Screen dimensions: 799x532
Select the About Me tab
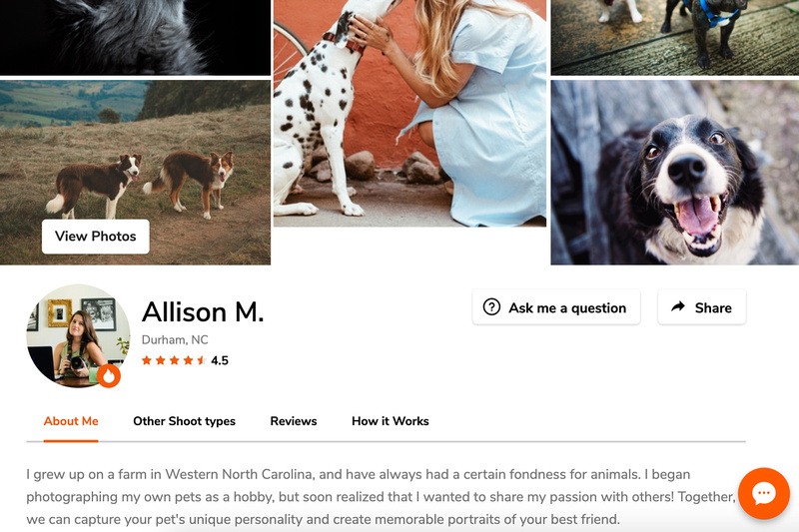[71, 421]
